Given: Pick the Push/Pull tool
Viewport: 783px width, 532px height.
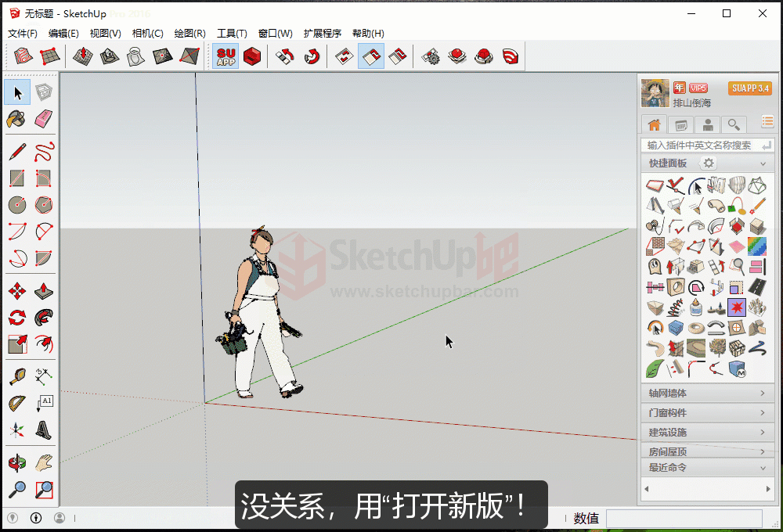Looking at the screenshot, I should tap(44, 291).
